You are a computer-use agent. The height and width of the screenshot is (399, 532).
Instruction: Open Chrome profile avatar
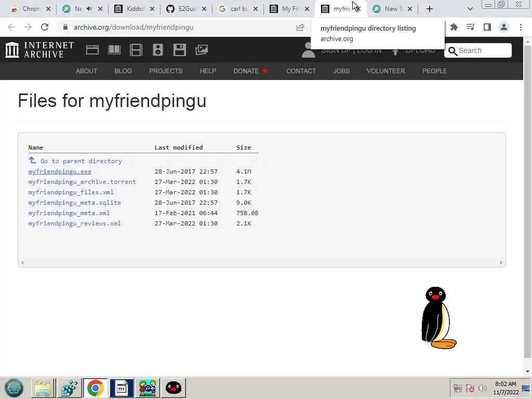coord(504,27)
